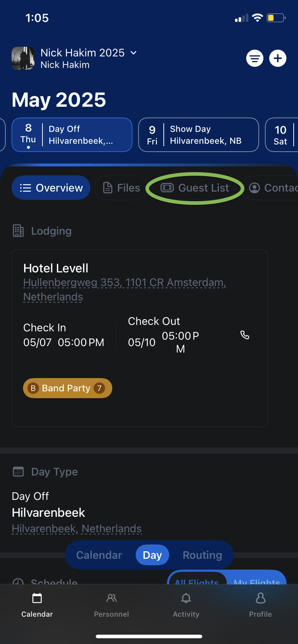The height and width of the screenshot is (644, 298).
Task: Switch view to Calendar in segmented control
Action: [x=99, y=555]
